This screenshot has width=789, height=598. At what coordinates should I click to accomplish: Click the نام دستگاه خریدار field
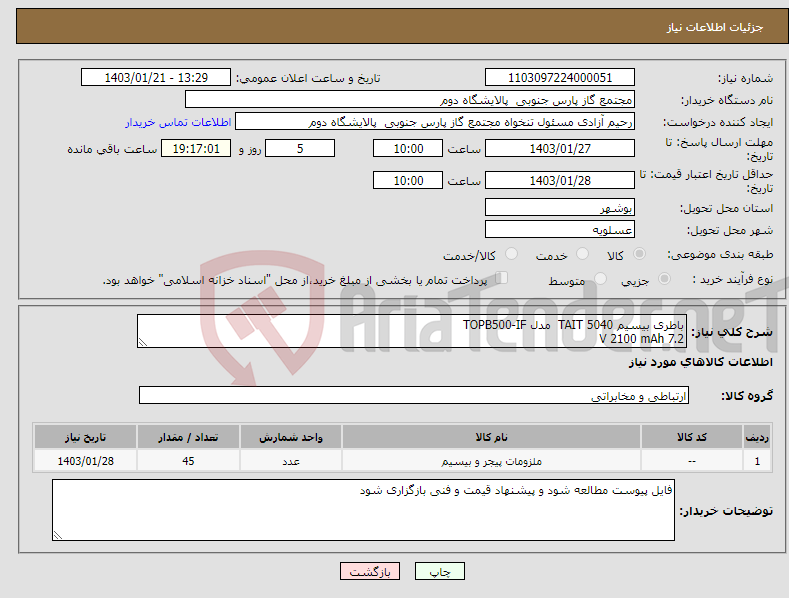410,100
